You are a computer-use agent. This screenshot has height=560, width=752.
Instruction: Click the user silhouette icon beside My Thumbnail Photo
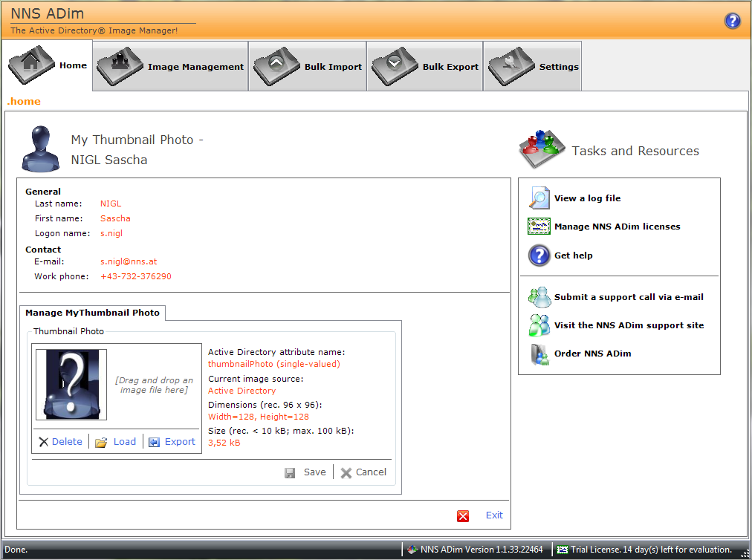coord(41,149)
